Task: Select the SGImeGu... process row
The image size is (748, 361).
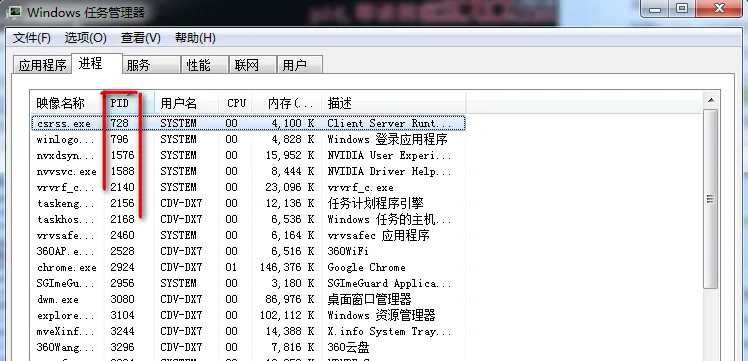Action: pos(248,283)
